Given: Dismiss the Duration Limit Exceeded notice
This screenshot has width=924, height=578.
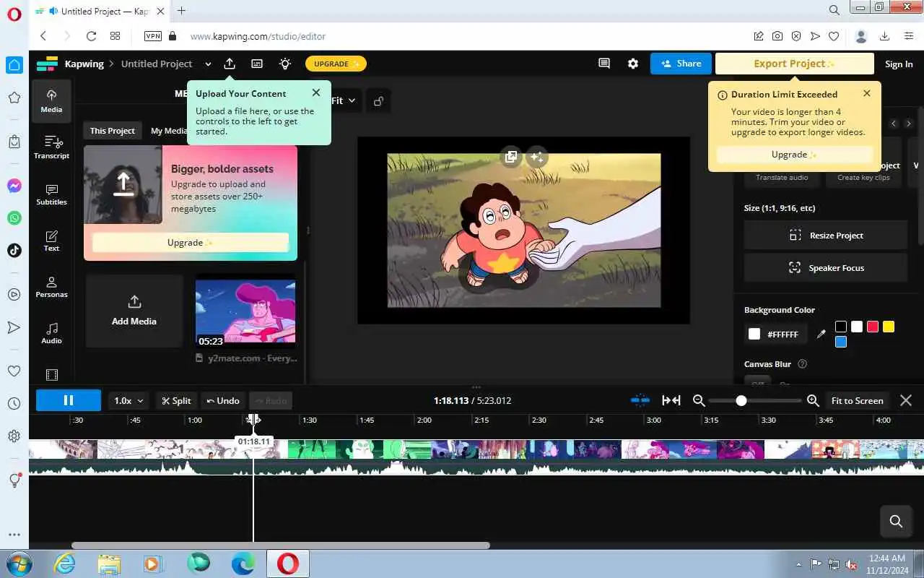Looking at the screenshot, I should click(x=867, y=93).
